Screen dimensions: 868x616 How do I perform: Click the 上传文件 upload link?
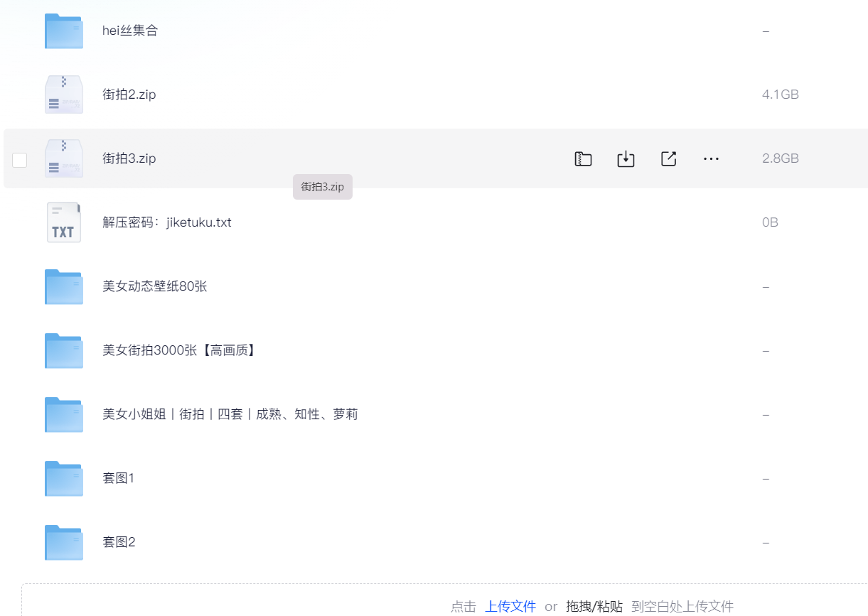(x=510, y=606)
